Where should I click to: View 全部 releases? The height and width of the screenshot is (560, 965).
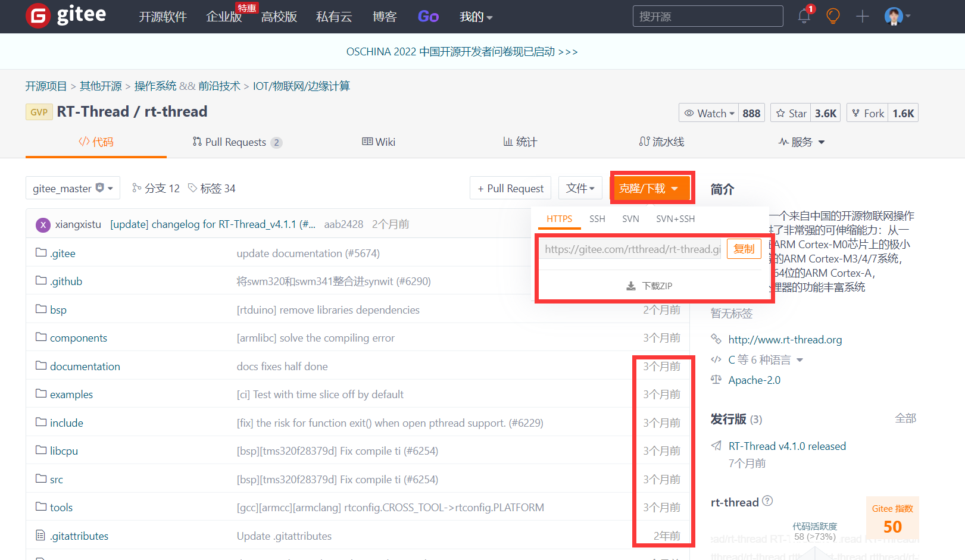(x=905, y=418)
